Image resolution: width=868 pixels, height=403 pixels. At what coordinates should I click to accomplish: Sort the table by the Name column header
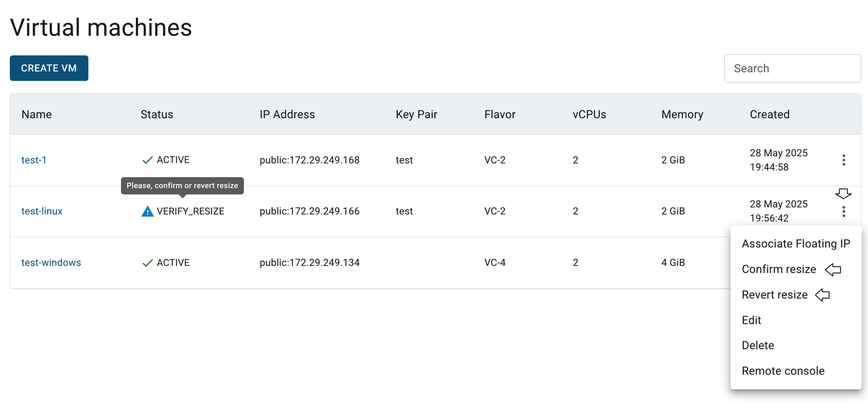(x=37, y=114)
